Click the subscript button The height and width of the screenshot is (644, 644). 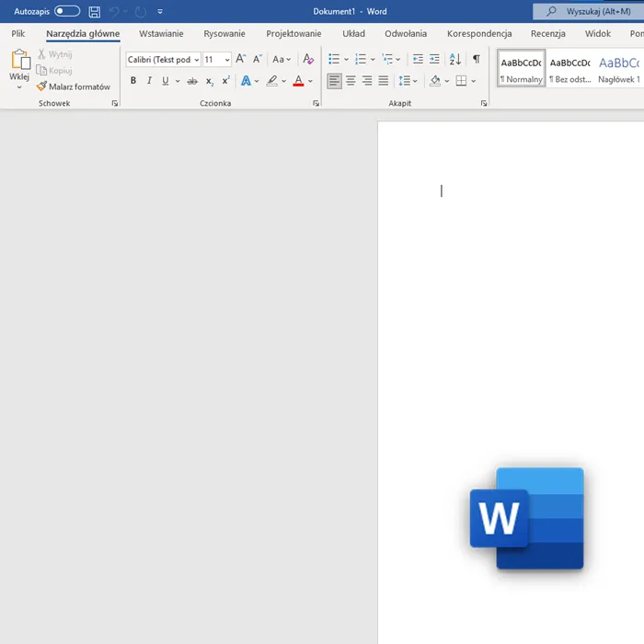pyautogui.click(x=210, y=81)
